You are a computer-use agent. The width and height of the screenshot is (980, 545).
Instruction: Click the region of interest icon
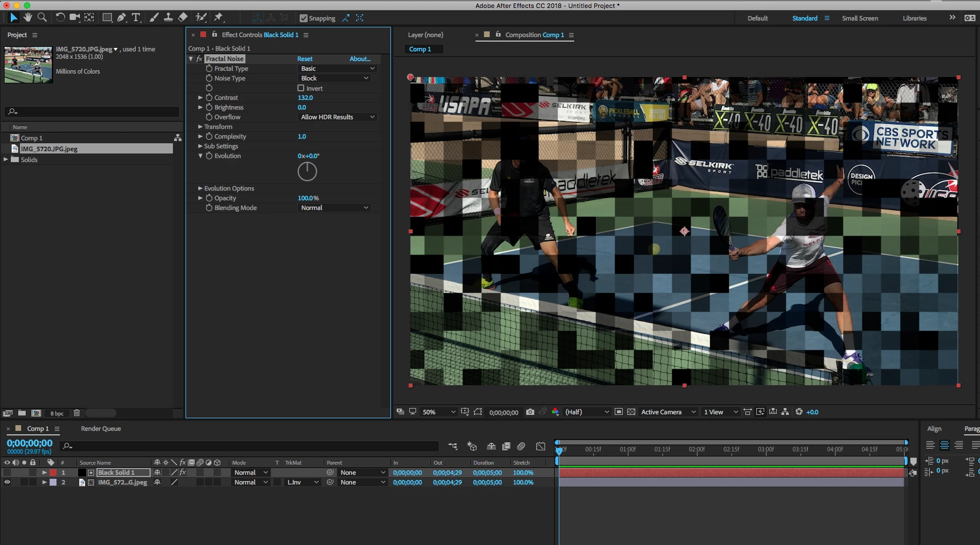point(619,412)
